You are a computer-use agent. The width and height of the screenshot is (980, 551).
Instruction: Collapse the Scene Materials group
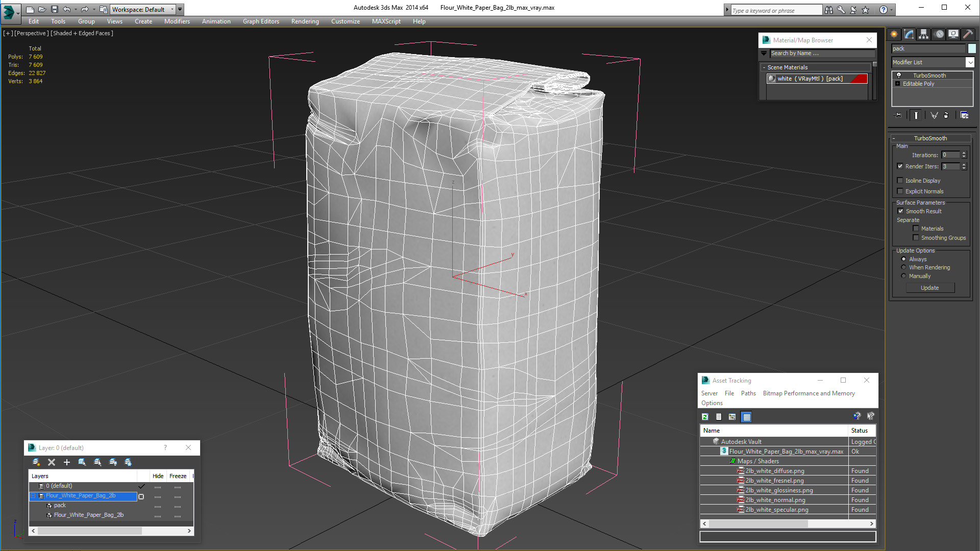click(764, 67)
